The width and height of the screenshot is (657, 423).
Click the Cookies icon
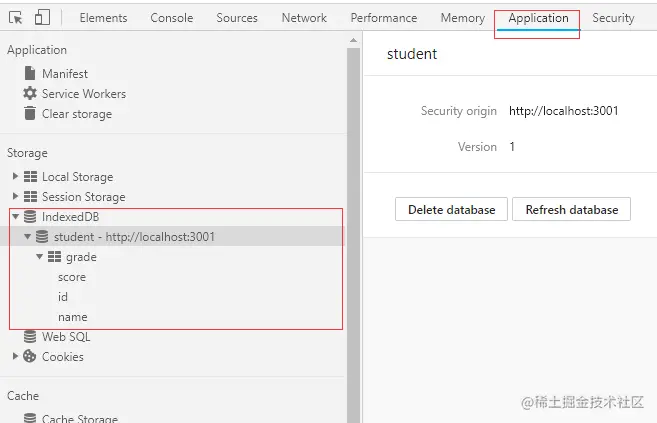click(x=29, y=356)
